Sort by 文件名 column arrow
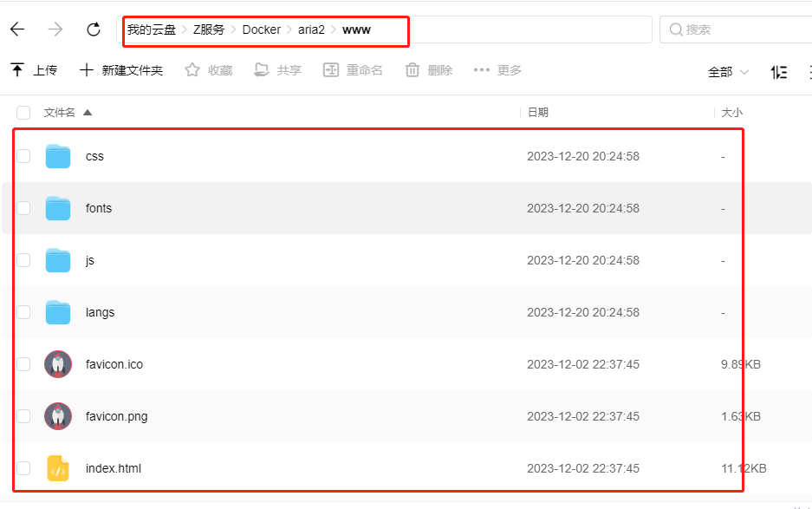 click(x=87, y=113)
